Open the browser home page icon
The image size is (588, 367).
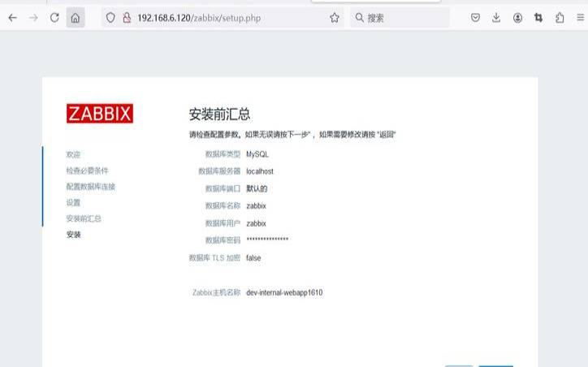76,18
